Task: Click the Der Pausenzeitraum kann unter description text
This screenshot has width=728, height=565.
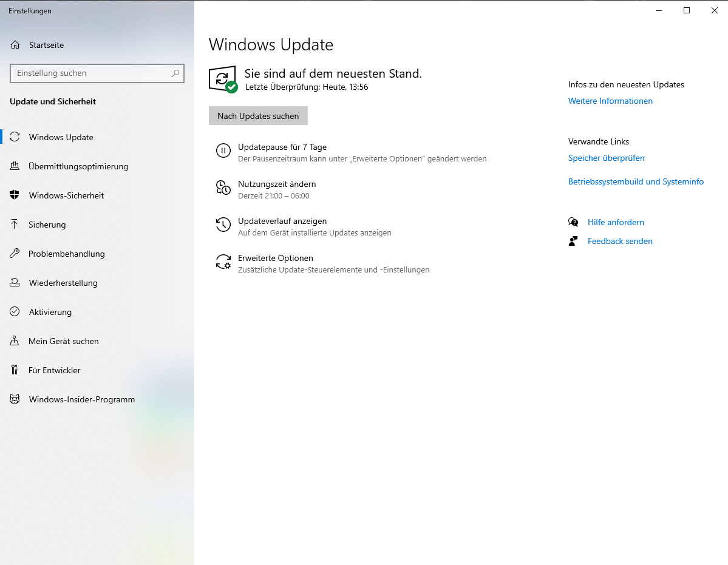Action: 362,158
